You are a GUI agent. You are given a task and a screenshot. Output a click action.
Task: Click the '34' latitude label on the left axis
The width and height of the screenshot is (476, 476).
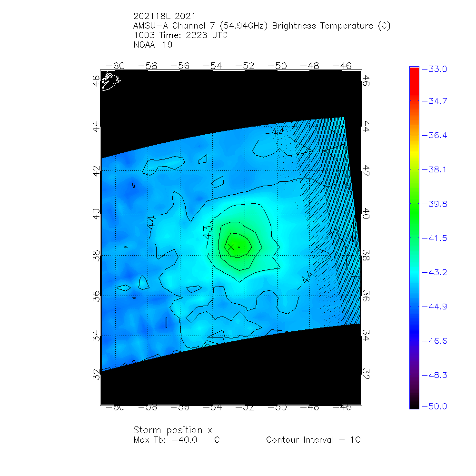pos(96,336)
